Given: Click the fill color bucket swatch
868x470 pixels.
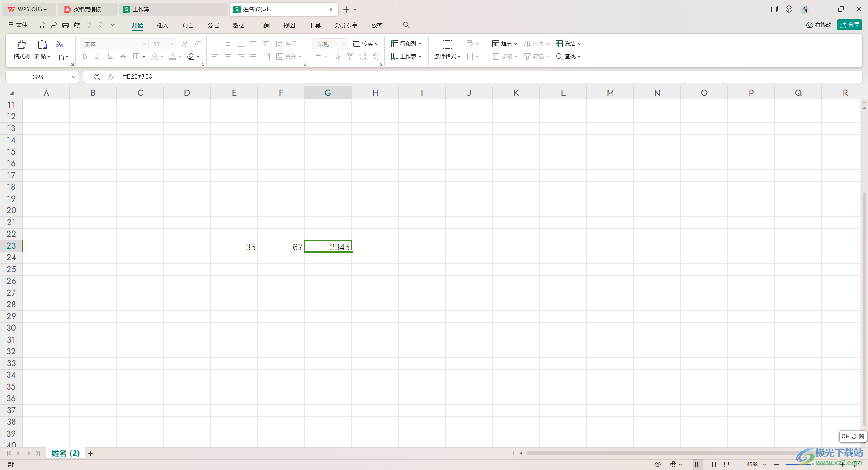Looking at the screenshot, I should point(155,56).
